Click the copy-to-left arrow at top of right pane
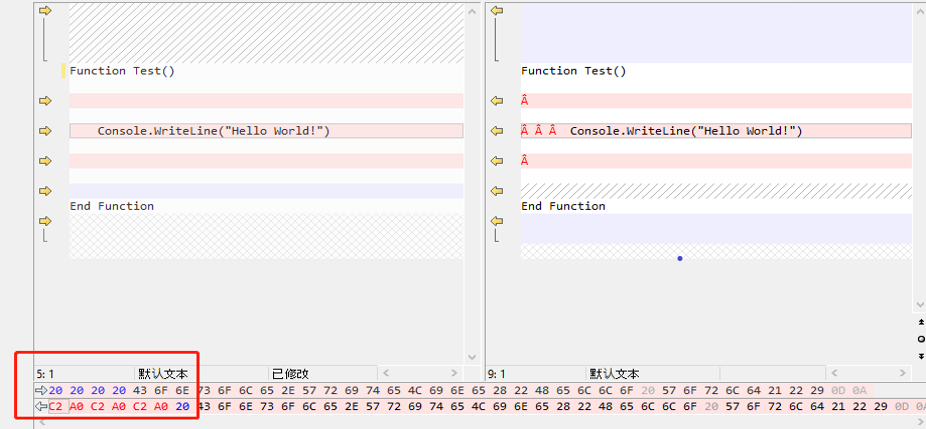Image resolution: width=926 pixels, height=429 pixels. click(x=497, y=11)
